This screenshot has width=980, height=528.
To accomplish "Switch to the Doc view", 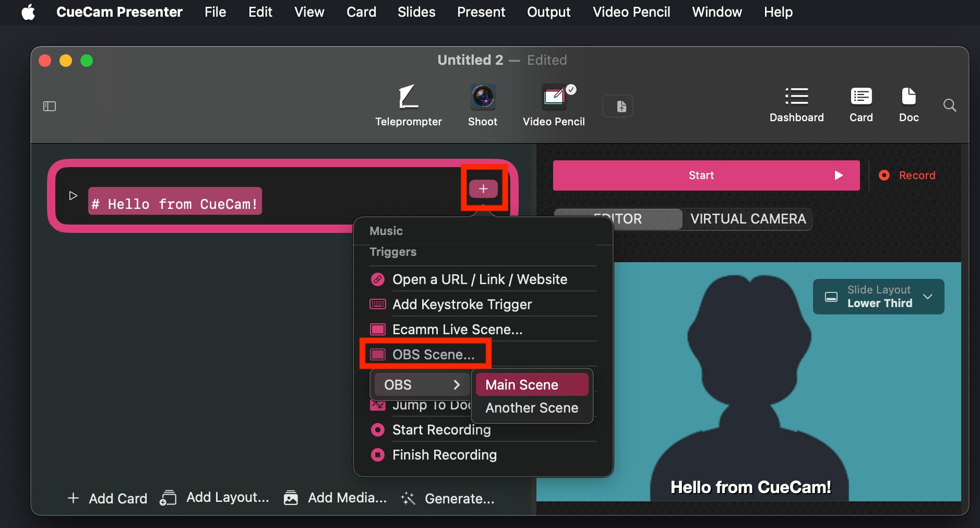I will pos(909,105).
